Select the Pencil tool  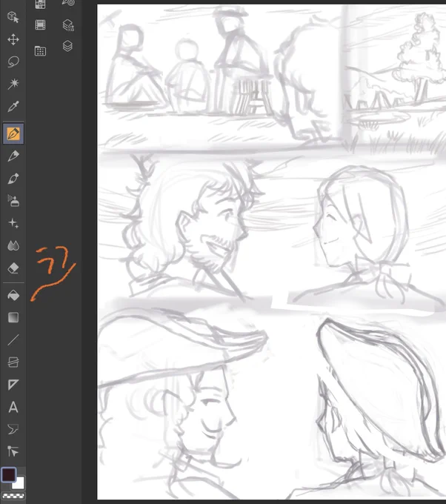13,156
